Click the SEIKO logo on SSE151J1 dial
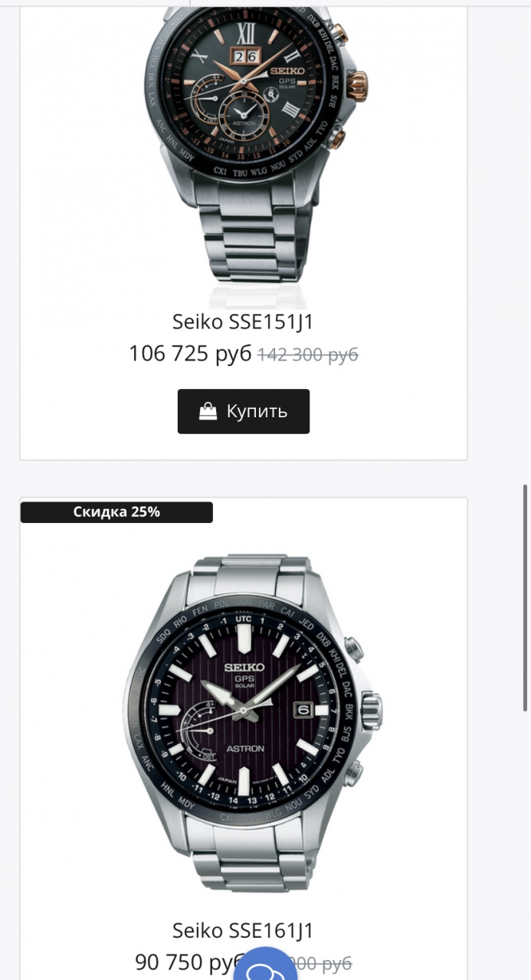 (290, 70)
